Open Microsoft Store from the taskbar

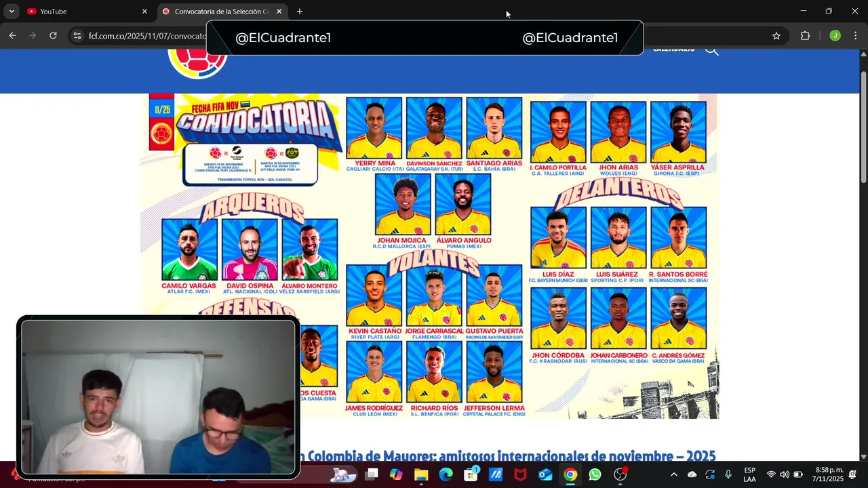point(471,474)
